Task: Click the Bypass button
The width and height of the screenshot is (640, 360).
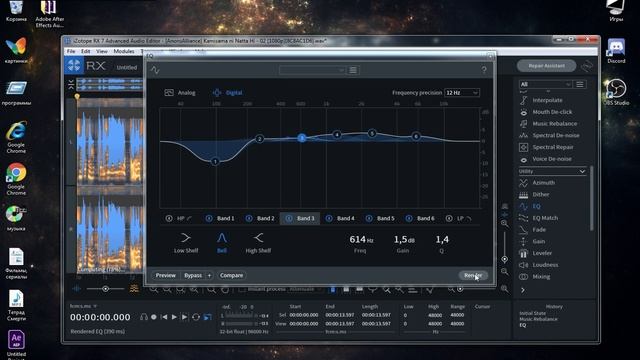Action: pyautogui.click(x=193, y=276)
